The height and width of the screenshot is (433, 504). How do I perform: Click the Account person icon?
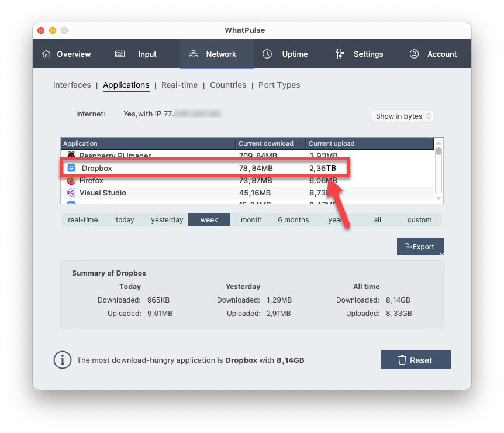414,54
